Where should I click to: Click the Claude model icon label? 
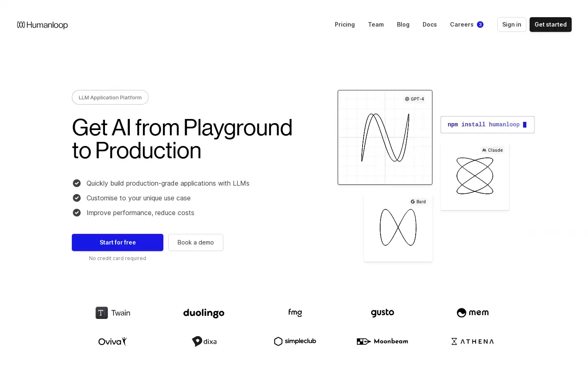[492, 150]
